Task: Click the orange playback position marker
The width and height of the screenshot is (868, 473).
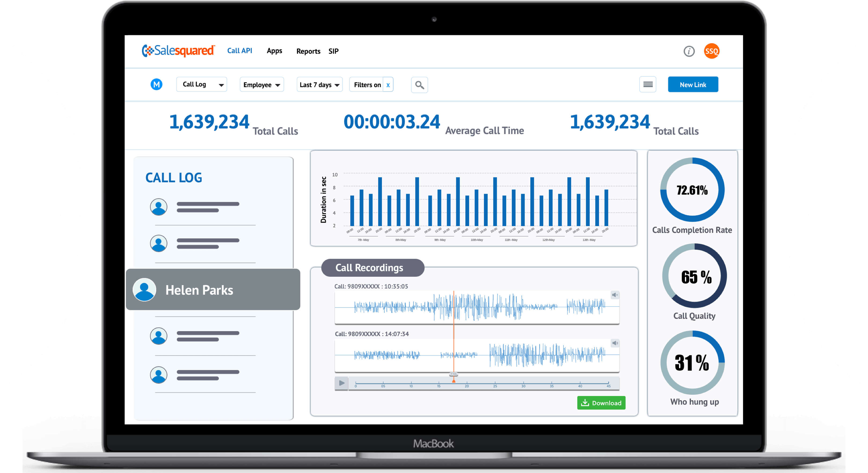Action: 454,380
